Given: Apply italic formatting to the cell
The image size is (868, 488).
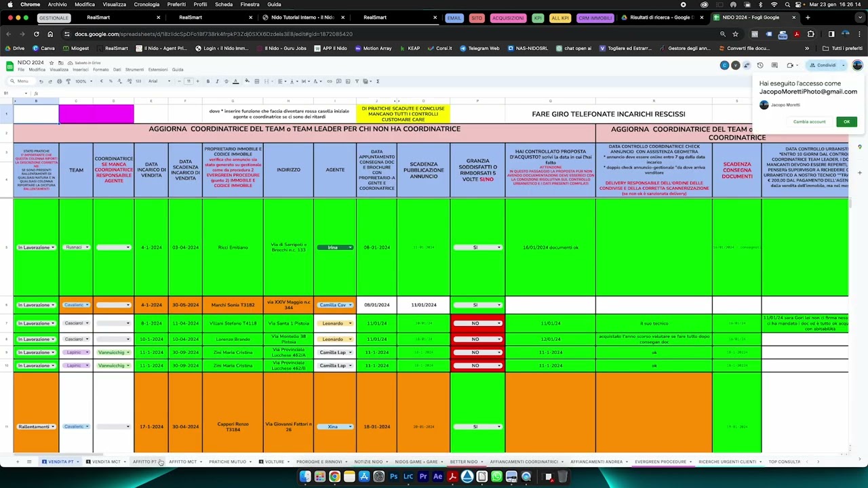Looking at the screenshot, I should coord(217,81).
